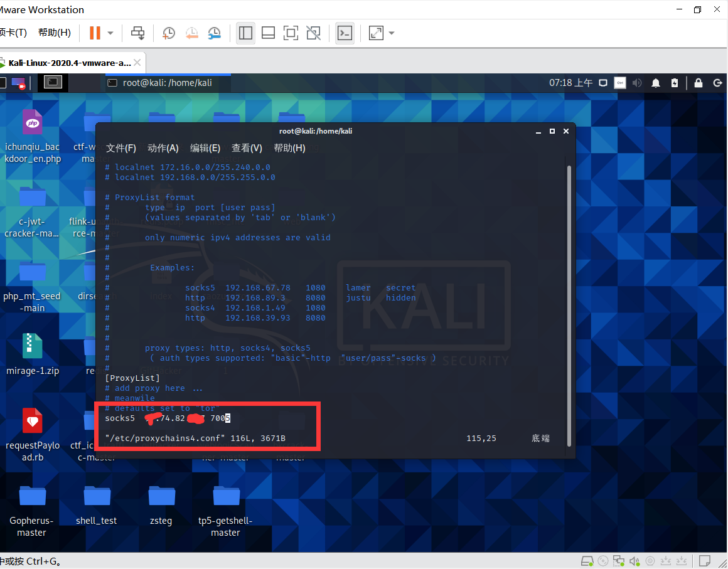
Task: Close the root@kali terminal window
Action: [x=566, y=131]
